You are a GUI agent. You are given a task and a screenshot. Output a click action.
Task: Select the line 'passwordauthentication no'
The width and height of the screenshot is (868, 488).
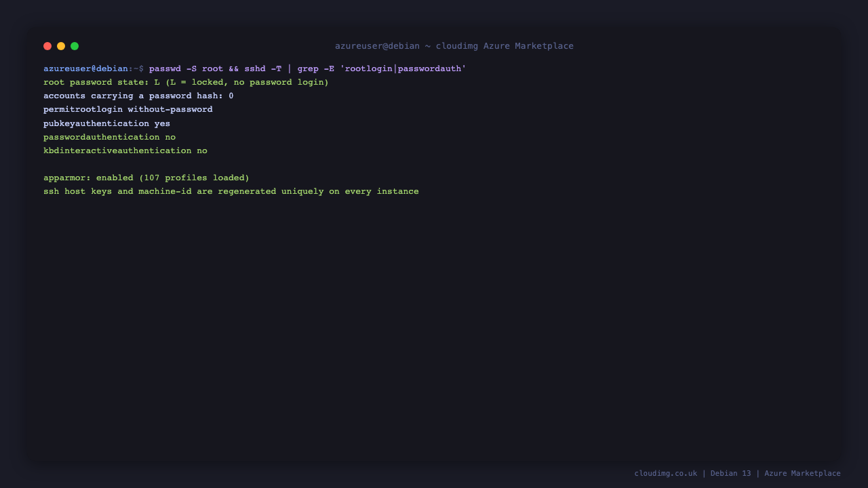tap(109, 137)
